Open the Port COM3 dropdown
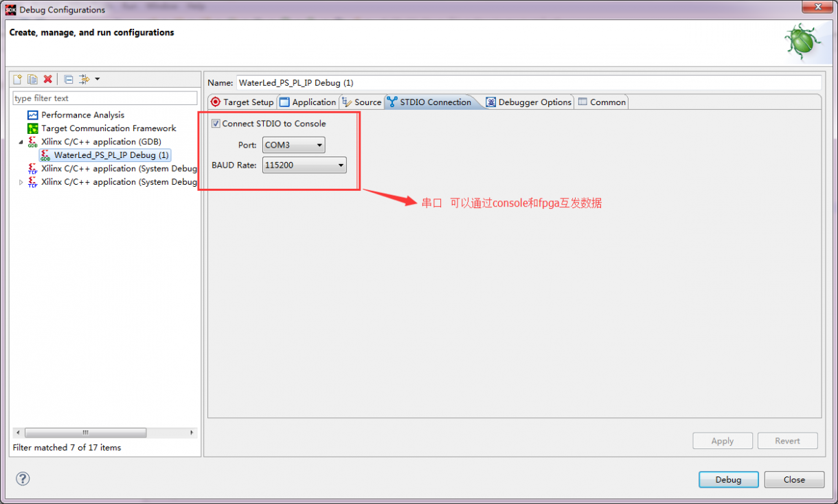838x504 pixels. 293,145
